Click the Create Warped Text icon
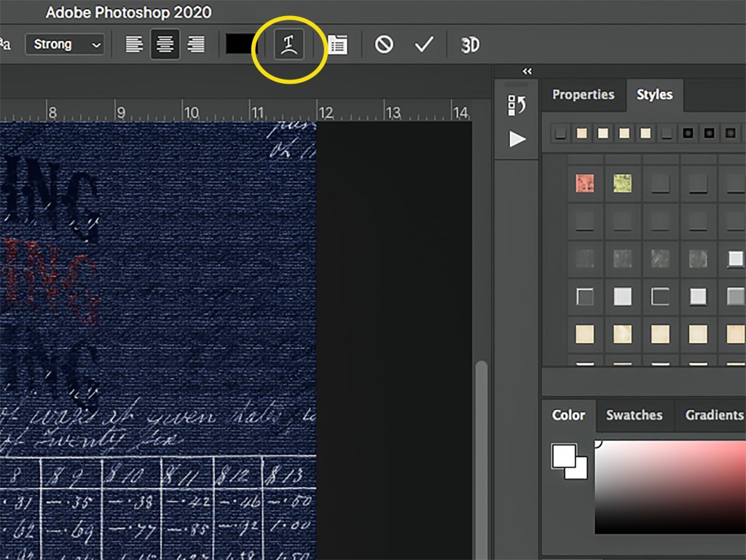This screenshot has height=560, width=746. point(288,45)
